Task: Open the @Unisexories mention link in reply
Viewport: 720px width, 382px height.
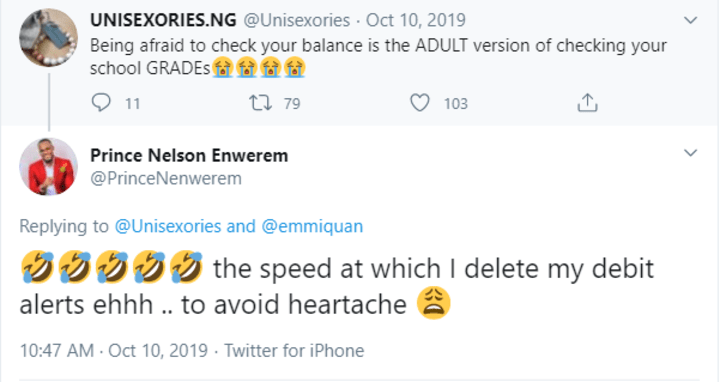Action: [168, 226]
